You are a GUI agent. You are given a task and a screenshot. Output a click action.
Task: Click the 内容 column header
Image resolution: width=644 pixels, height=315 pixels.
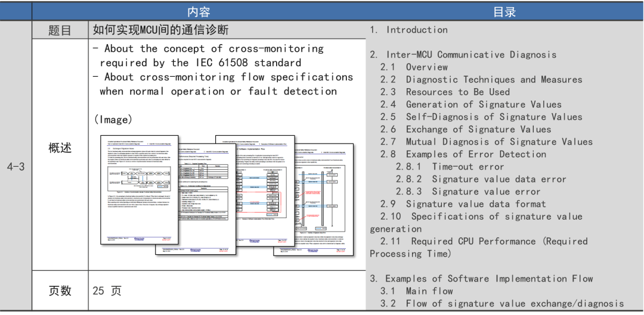click(199, 12)
